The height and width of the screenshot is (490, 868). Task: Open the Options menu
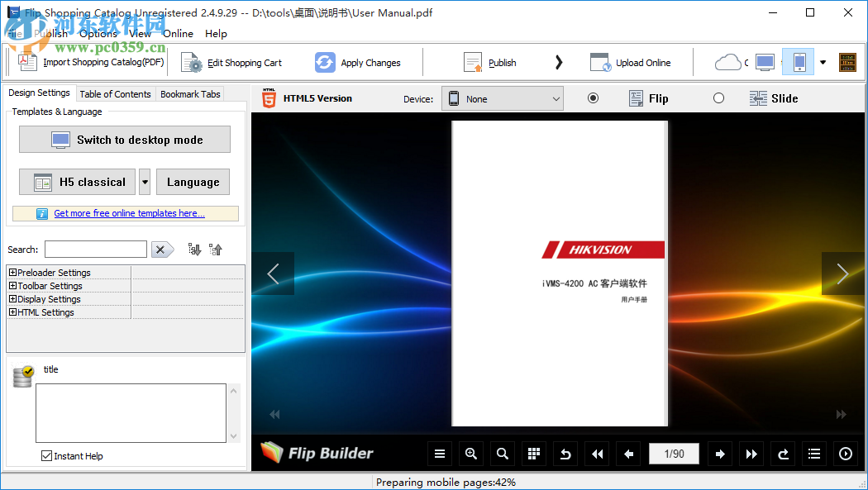point(98,34)
